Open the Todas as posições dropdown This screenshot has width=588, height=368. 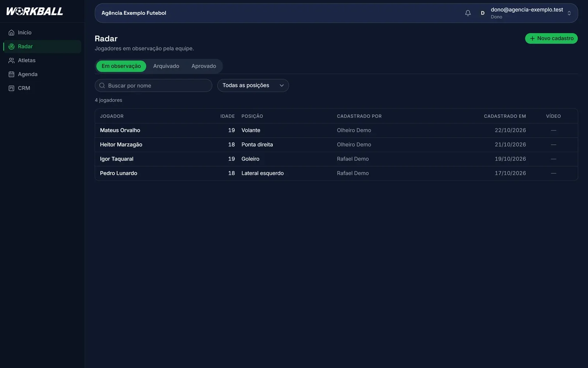point(253,85)
